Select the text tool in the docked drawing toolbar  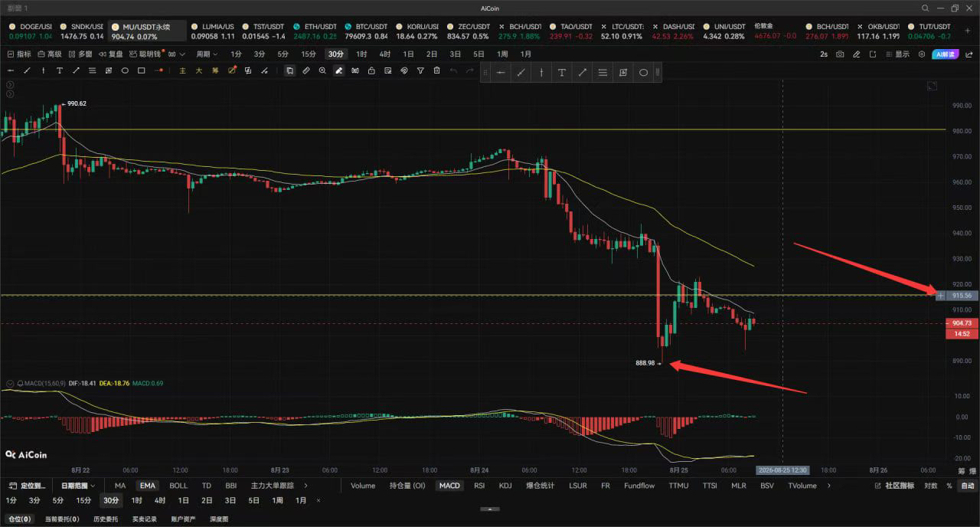coord(59,70)
